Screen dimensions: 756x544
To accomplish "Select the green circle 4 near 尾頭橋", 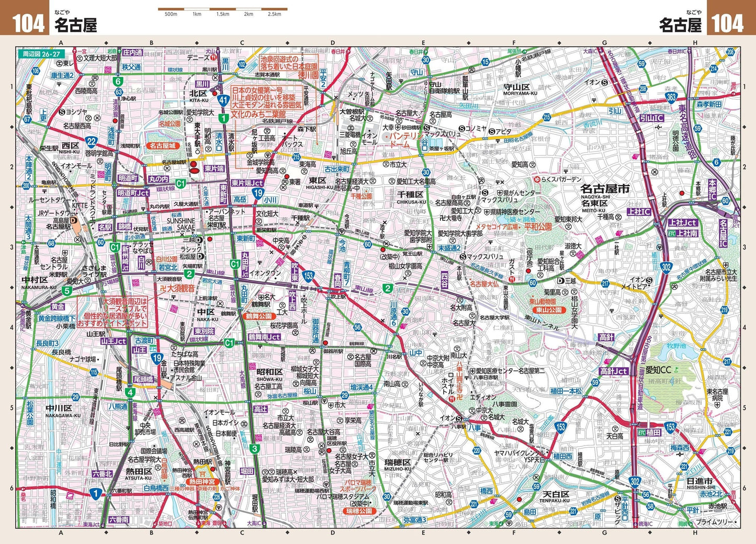I will pyautogui.click(x=130, y=392).
